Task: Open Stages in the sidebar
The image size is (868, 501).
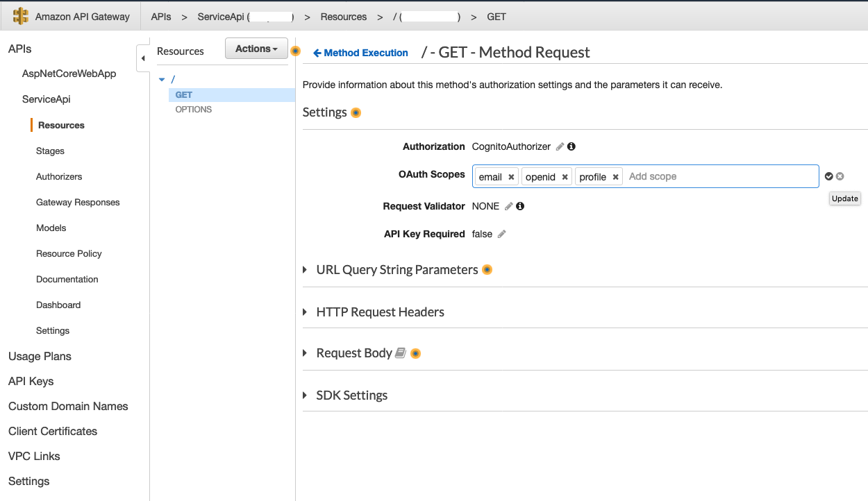Action: pyautogui.click(x=50, y=151)
